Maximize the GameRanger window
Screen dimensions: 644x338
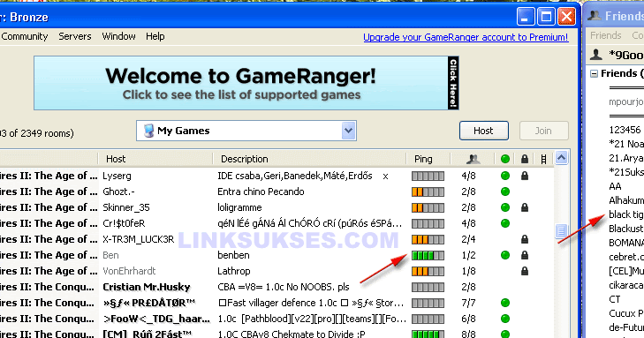546,17
